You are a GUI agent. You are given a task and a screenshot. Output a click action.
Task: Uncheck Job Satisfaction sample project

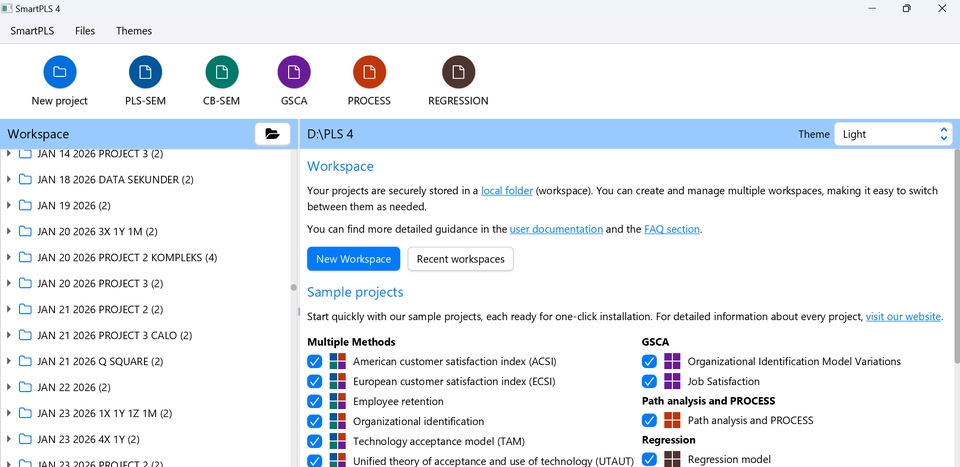click(650, 381)
